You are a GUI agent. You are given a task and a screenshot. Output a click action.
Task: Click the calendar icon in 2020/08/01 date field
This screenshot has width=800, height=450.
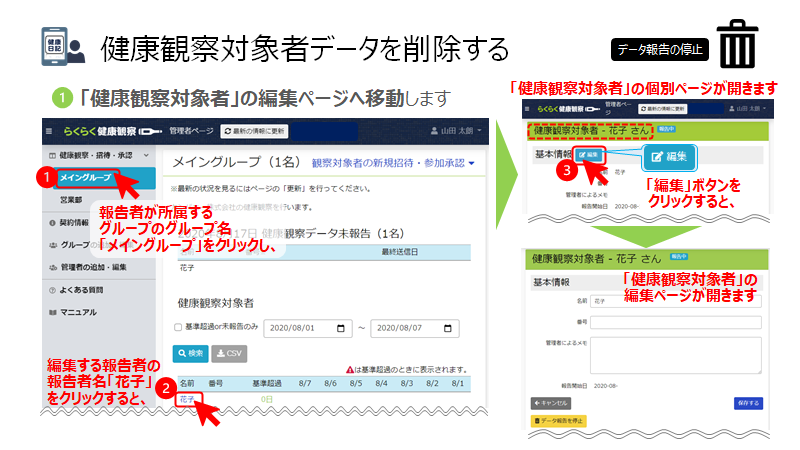(339, 328)
